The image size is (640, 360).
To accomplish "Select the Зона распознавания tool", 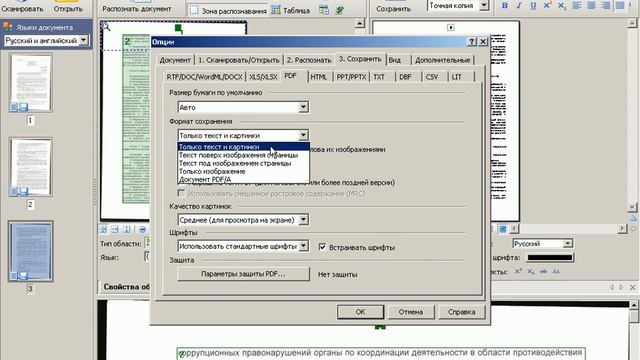I will coord(229,11).
